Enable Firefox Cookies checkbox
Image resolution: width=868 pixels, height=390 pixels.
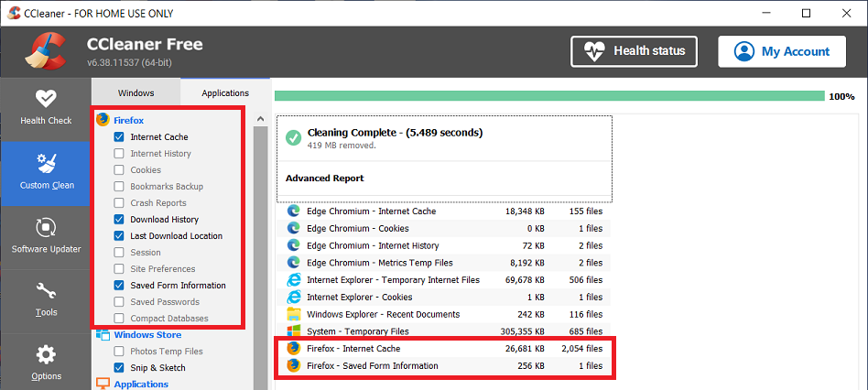(118, 170)
